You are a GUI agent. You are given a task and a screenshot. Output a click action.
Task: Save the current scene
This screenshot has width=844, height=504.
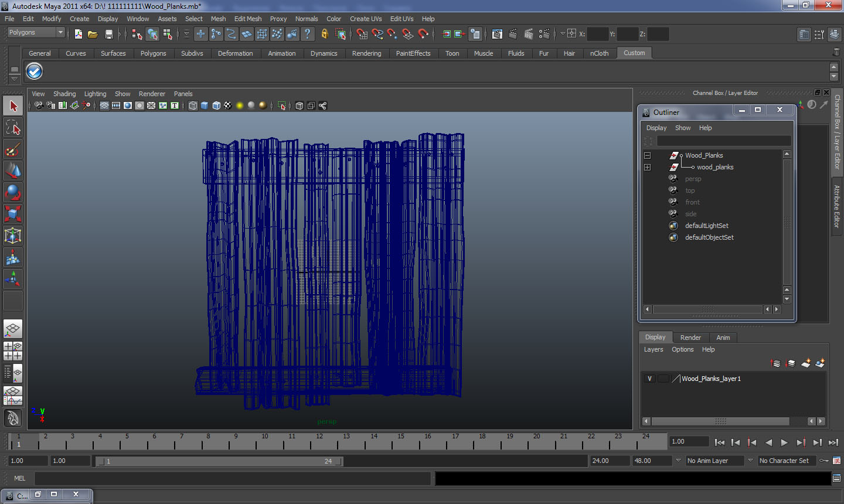coord(108,34)
